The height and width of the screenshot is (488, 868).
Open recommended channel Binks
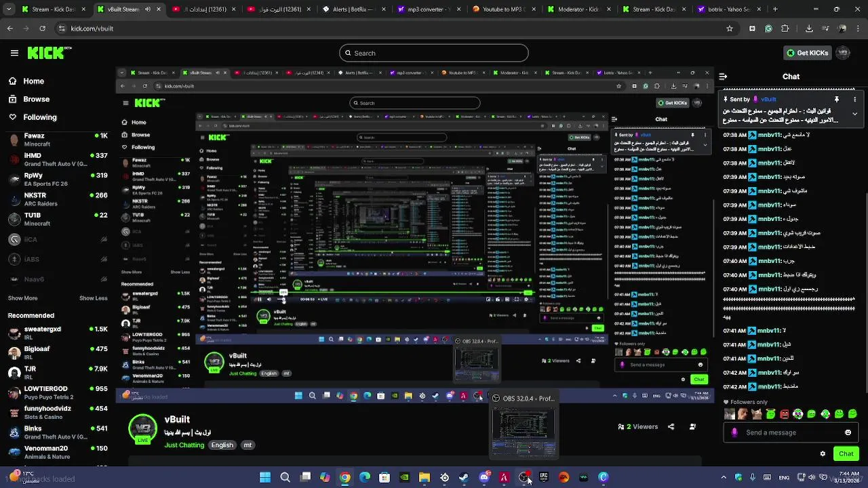click(58, 432)
